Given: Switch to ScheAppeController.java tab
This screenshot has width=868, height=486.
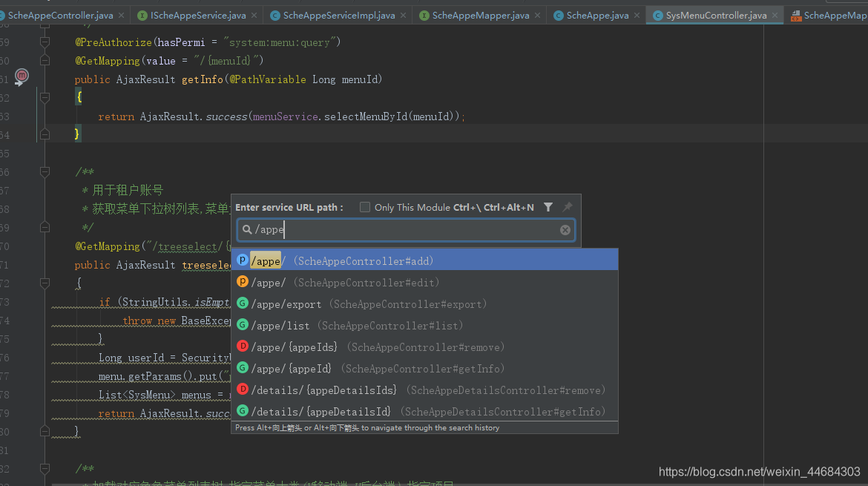Looking at the screenshot, I should click(x=60, y=16).
